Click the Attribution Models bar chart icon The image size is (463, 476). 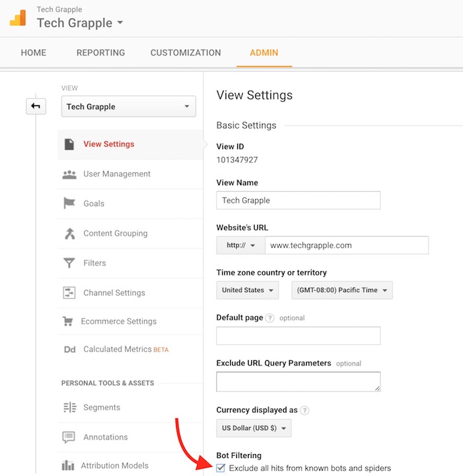coord(69,466)
